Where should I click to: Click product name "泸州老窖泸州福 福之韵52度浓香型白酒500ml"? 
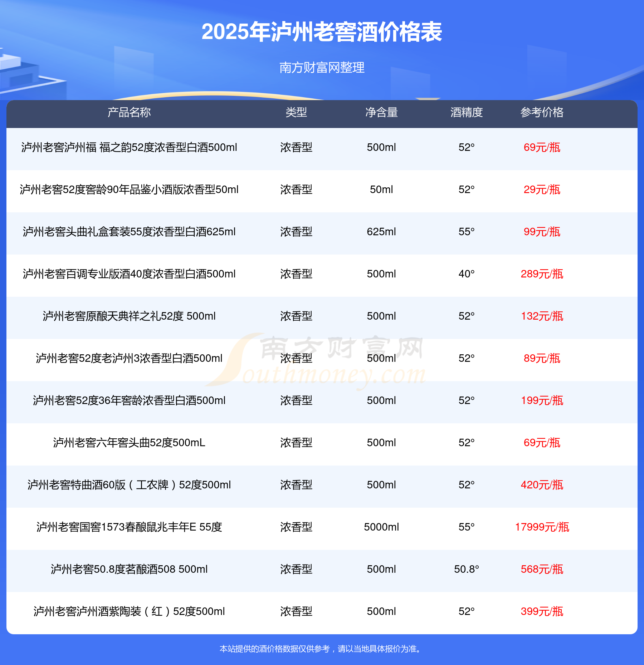[129, 147]
